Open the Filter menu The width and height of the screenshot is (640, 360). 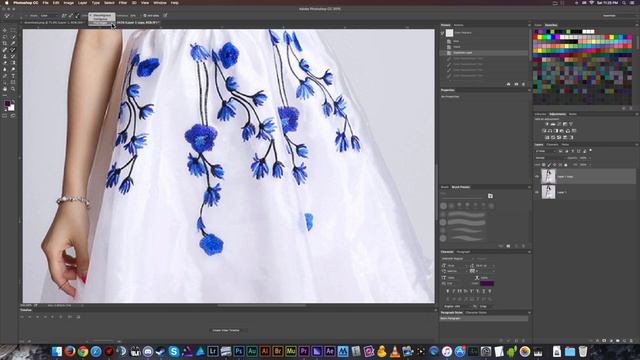[x=122, y=3]
